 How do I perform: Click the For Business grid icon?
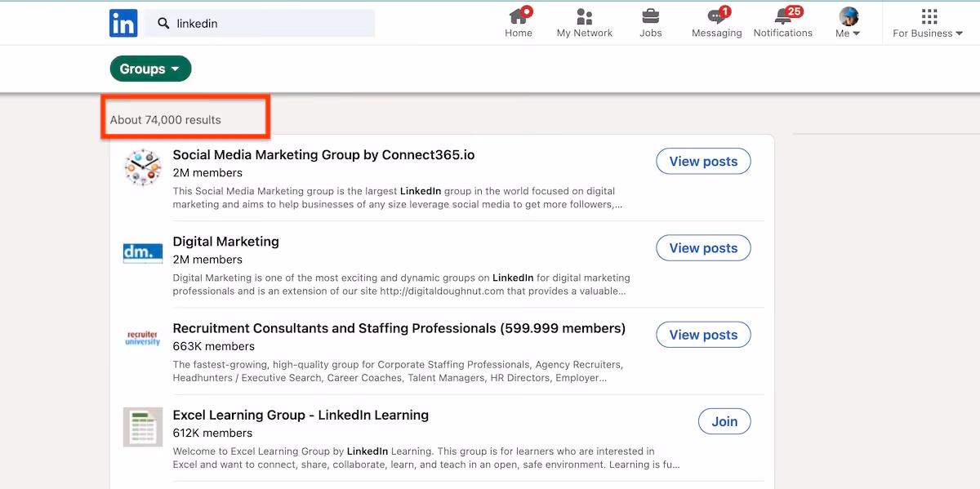pos(929,16)
